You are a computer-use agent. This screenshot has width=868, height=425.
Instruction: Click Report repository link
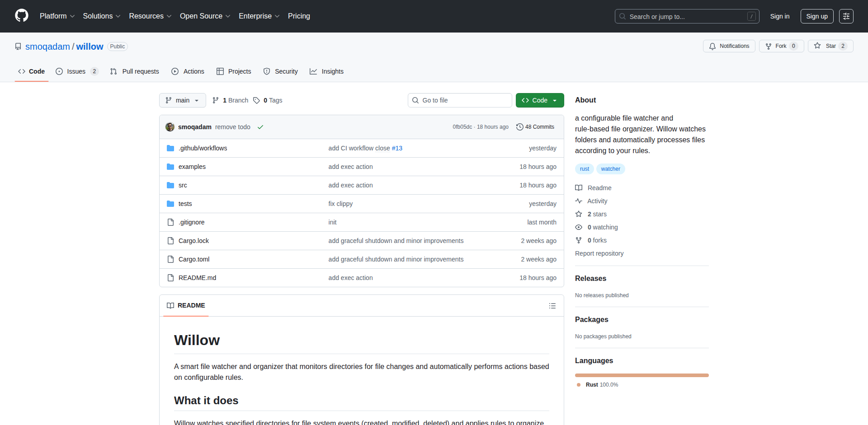599,253
